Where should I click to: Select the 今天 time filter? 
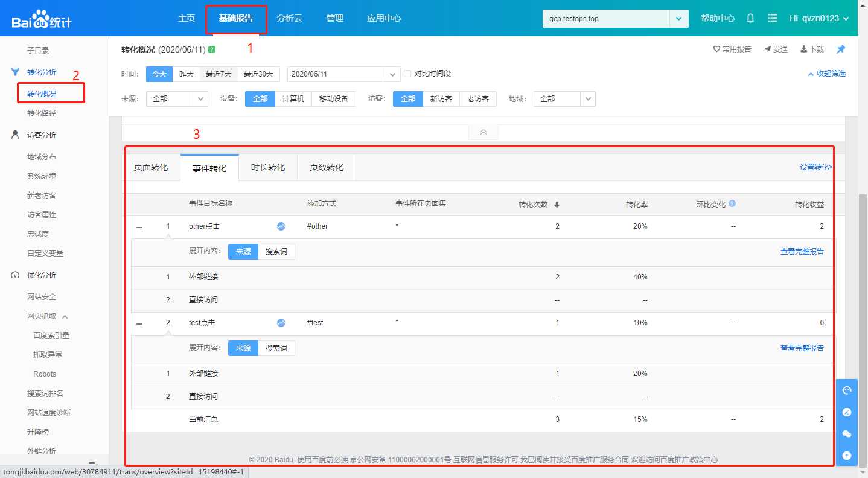(159, 74)
